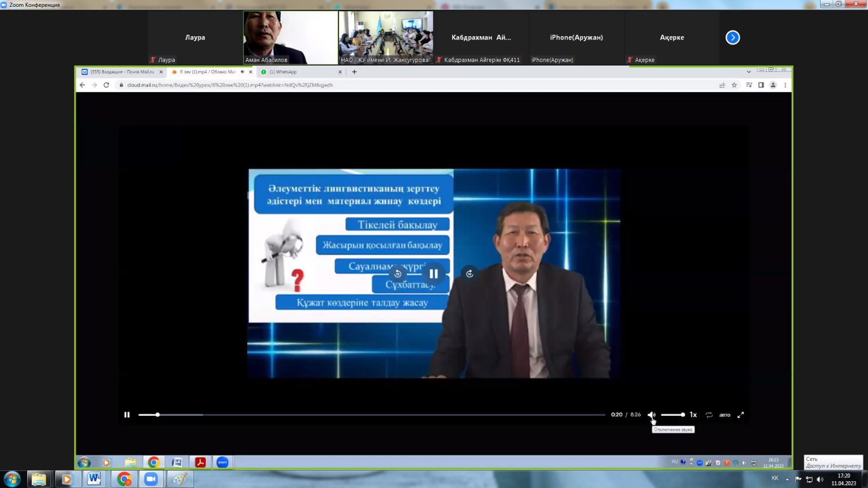Screen dimensions: 868x488
Task: Switch to the Mail.ru inbox tab
Action: (x=120, y=72)
